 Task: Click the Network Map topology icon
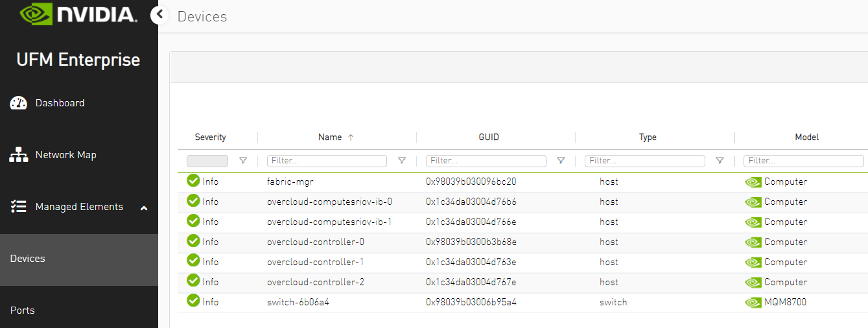[19, 155]
